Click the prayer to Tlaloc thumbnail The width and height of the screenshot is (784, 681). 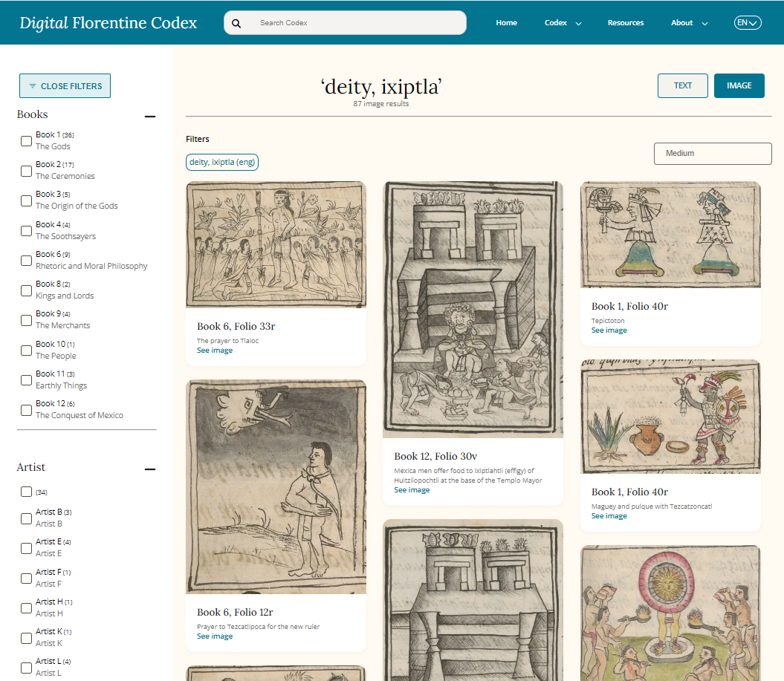tap(276, 244)
